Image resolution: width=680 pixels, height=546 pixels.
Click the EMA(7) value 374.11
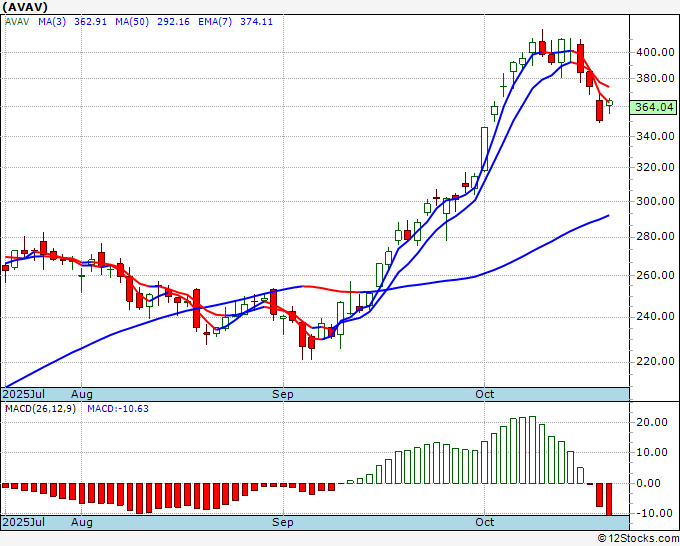point(256,22)
